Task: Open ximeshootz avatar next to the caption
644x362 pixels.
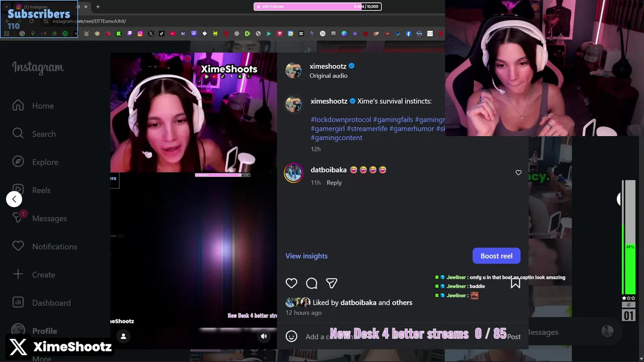Action: [x=293, y=104]
